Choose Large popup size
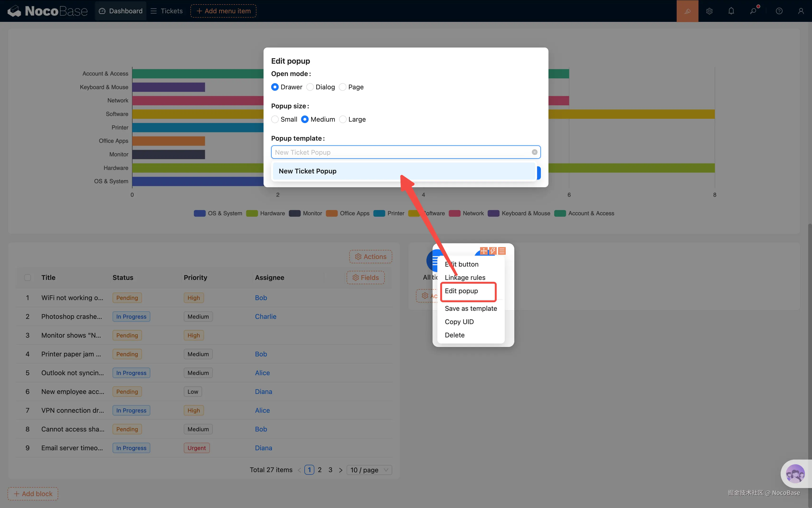This screenshot has width=812, height=508. pos(343,119)
